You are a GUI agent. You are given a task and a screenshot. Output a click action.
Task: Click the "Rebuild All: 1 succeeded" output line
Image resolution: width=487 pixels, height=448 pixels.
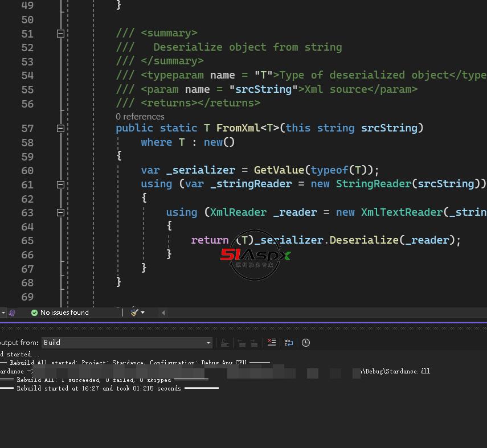click(x=104, y=380)
